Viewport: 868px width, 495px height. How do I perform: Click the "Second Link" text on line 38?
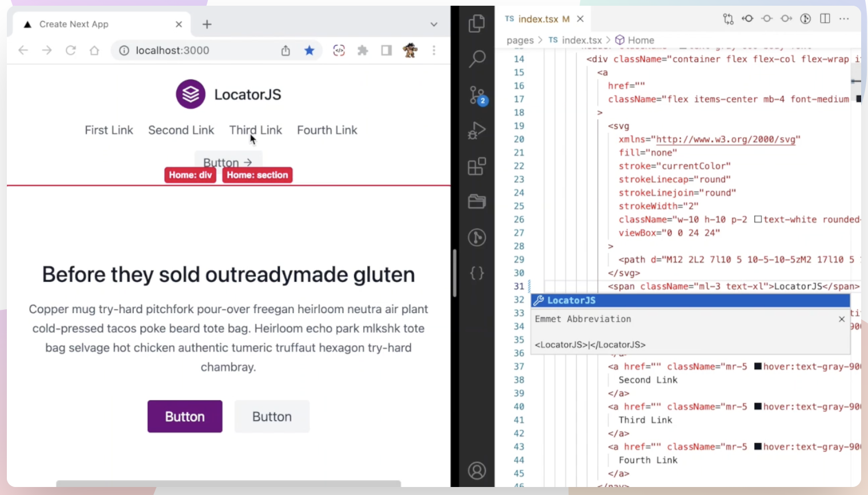648,380
